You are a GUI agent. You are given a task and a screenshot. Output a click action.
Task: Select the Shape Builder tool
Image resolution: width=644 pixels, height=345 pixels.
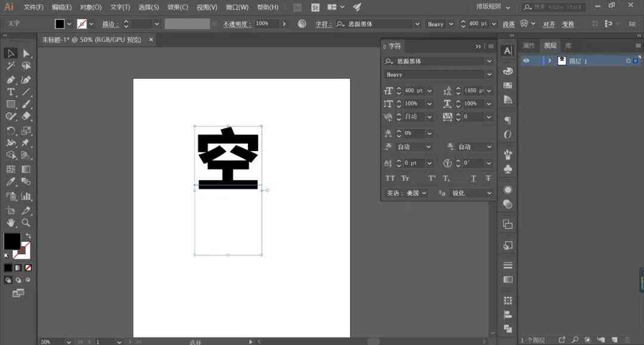click(x=11, y=155)
